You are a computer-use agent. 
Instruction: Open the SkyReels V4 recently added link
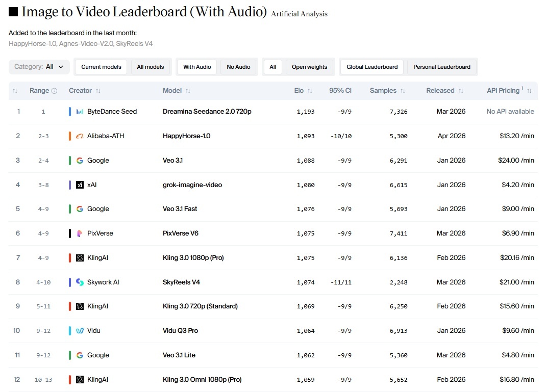click(x=134, y=44)
